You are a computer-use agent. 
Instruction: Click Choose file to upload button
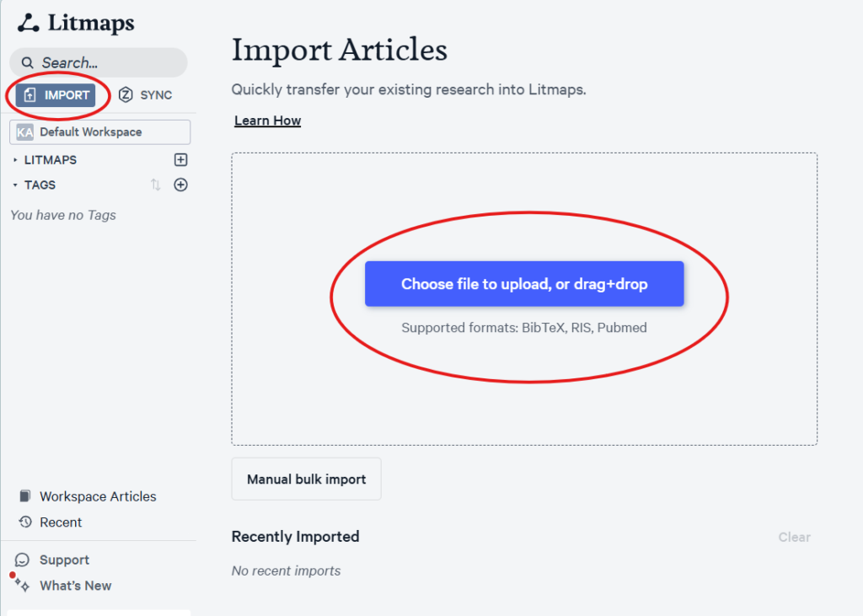[524, 284]
